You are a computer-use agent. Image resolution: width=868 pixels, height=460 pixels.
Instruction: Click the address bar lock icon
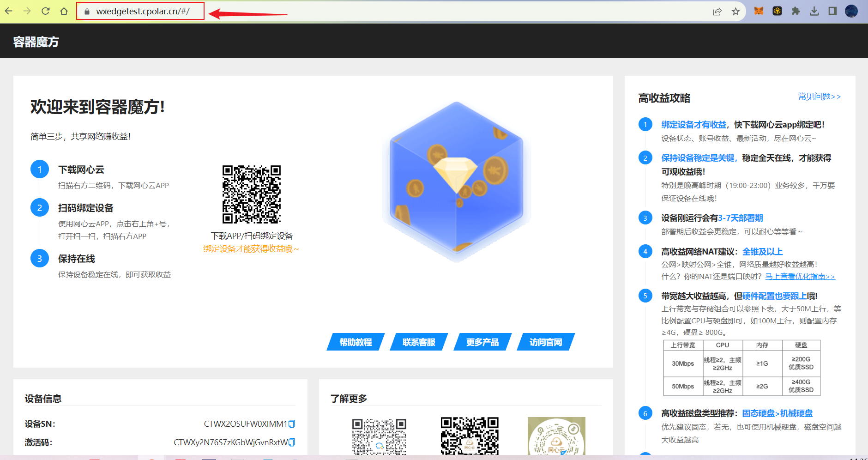pos(86,12)
